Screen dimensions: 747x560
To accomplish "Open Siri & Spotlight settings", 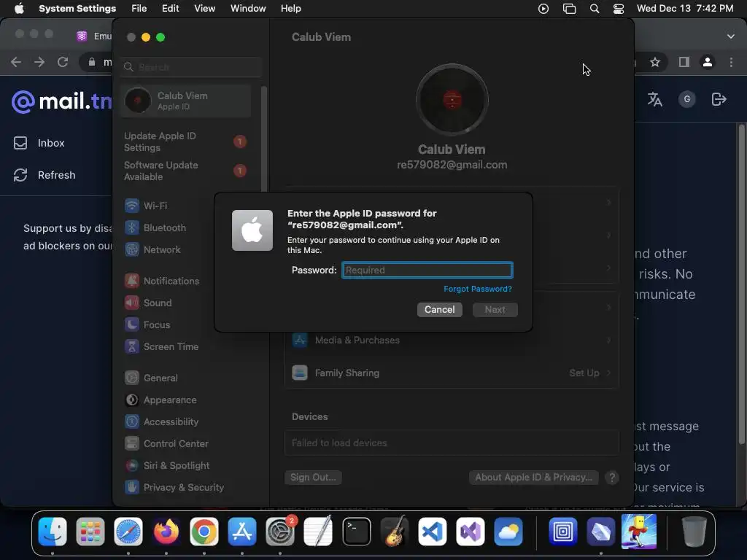I will pos(167,466).
